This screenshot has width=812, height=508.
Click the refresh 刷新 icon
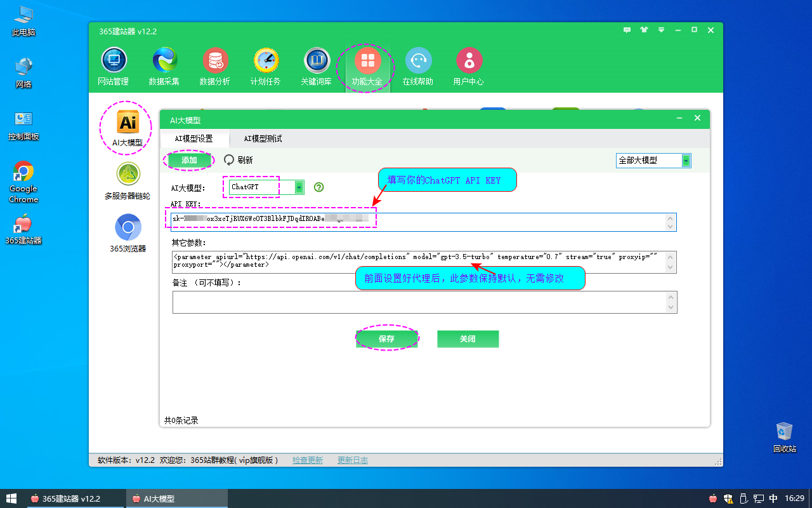click(229, 160)
